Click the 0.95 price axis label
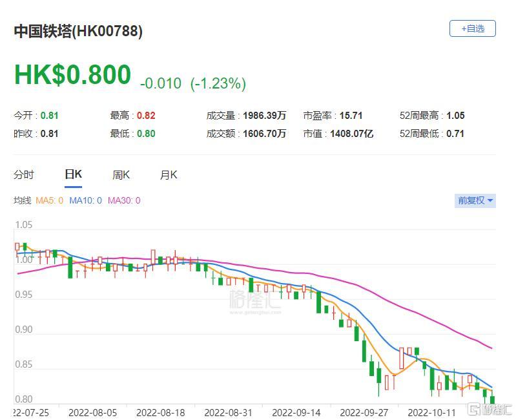Viewport: 516px width, 420px height. click(x=24, y=295)
